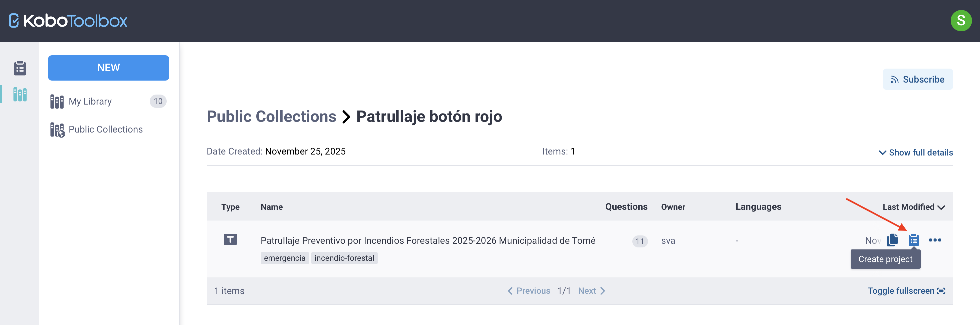Open Patrullaje Preventivo por Incendios Forestales item
This screenshot has height=325, width=980.
coord(428,241)
